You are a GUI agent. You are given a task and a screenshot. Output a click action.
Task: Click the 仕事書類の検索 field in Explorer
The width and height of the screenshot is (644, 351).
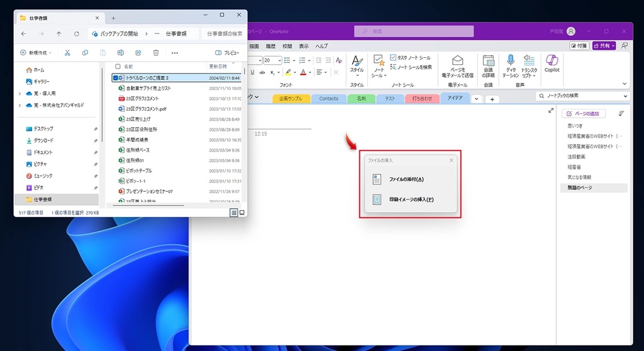(x=225, y=34)
